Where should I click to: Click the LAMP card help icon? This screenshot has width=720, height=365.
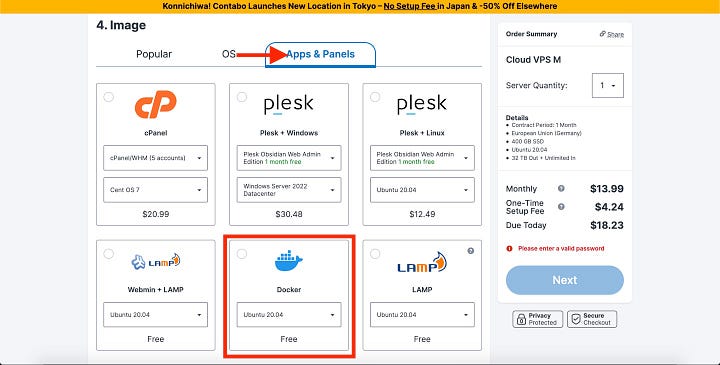(x=471, y=251)
